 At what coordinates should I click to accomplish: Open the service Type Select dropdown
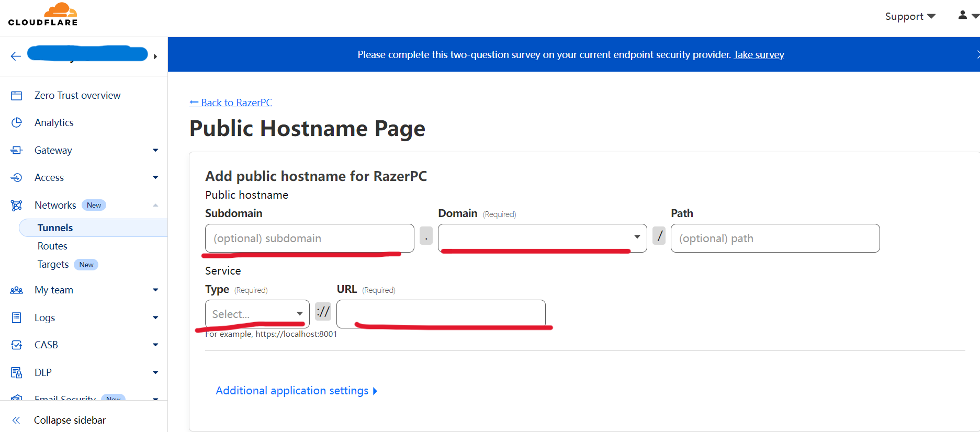pos(257,314)
